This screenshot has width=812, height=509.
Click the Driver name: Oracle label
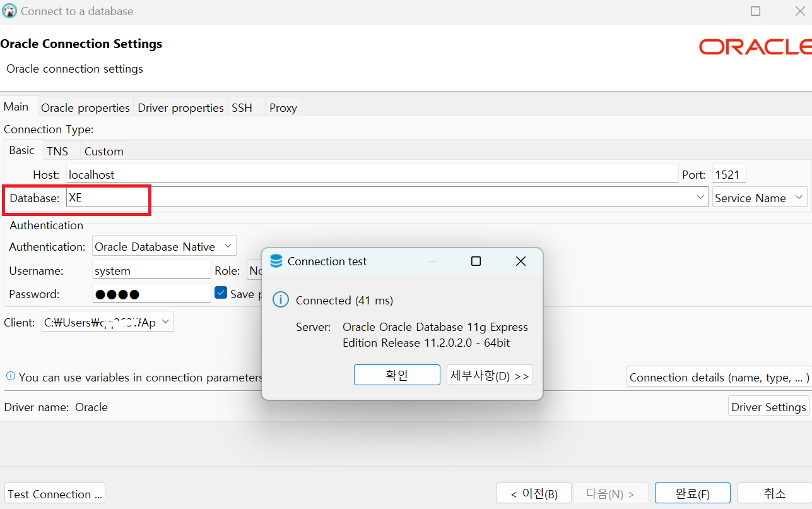(56, 407)
